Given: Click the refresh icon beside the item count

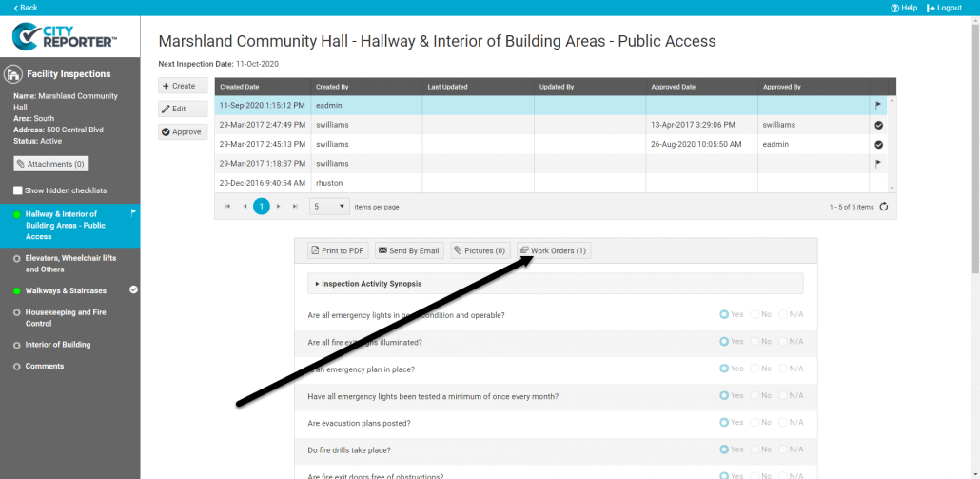Looking at the screenshot, I should pyautogui.click(x=884, y=207).
